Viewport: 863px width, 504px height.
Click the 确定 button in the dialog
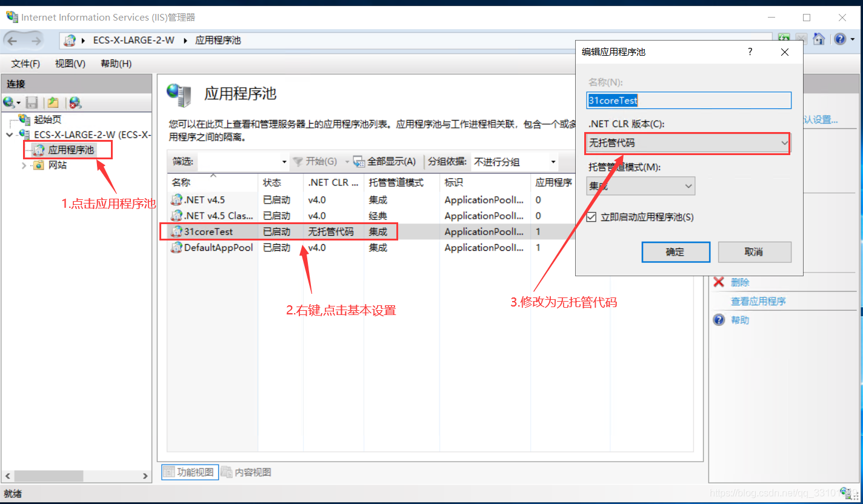tap(676, 252)
